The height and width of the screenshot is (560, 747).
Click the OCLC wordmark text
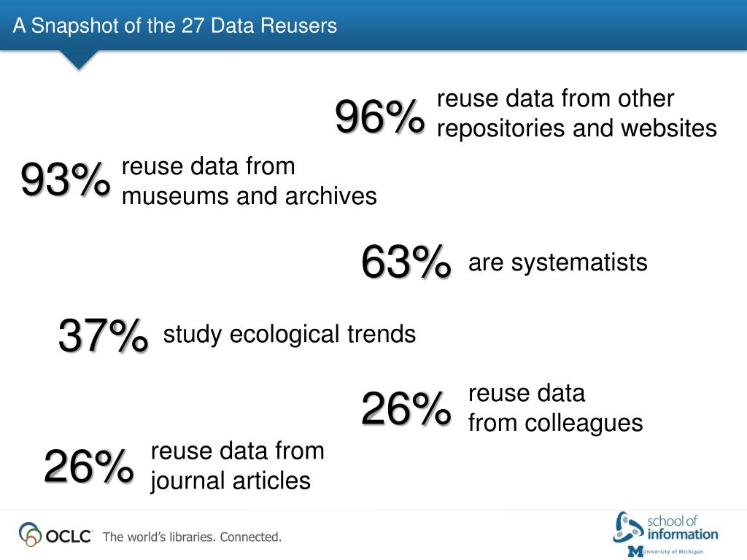[x=69, y=537]
